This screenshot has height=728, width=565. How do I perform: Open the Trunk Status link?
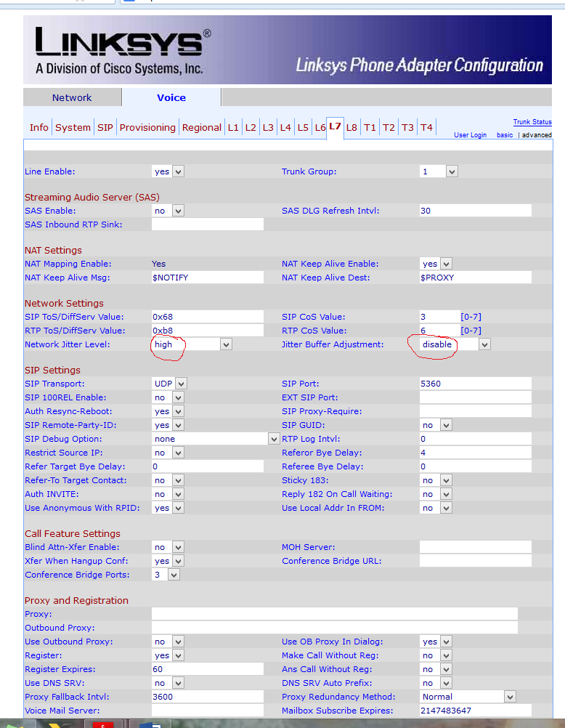coord(532,121)
